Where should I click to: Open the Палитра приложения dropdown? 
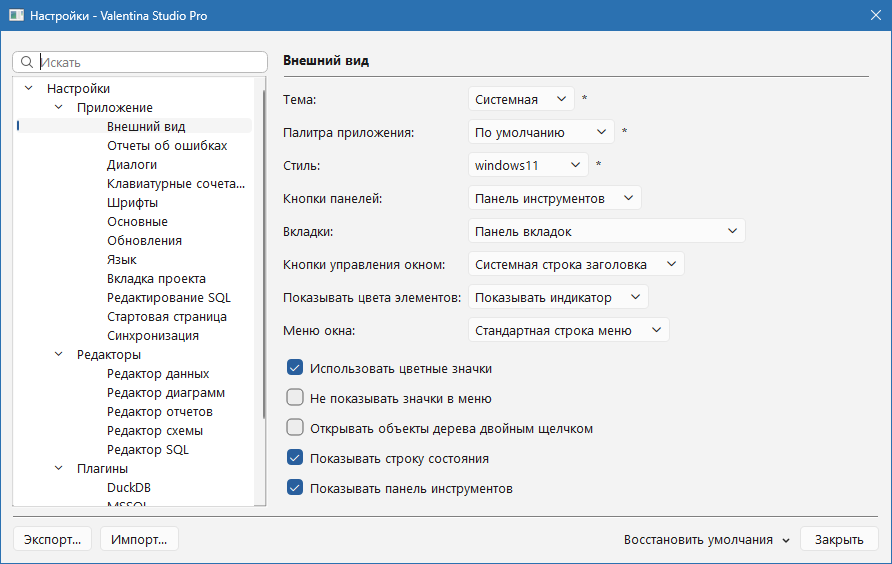[x=541, y=132]
